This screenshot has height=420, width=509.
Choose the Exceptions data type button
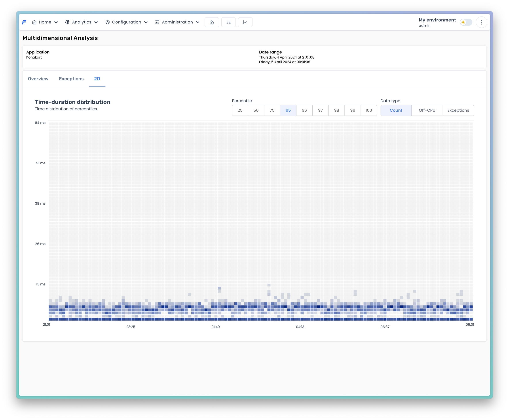[x=458, y=110]
